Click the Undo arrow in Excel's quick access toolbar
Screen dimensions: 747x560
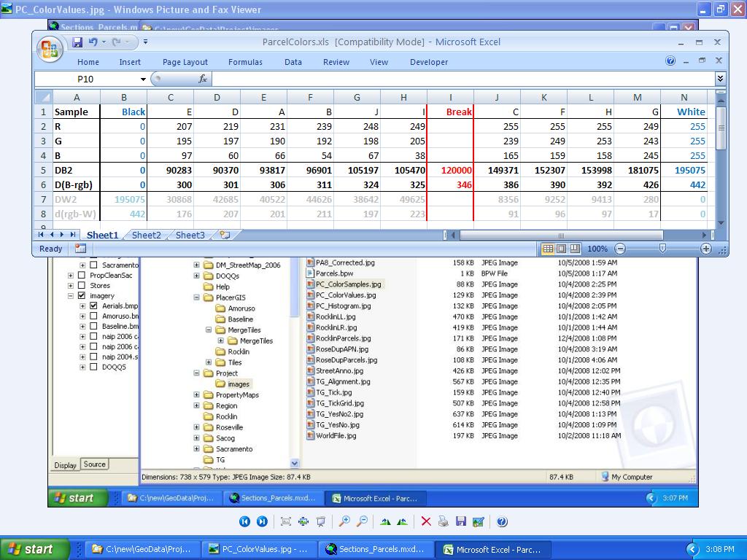[93, 42]
